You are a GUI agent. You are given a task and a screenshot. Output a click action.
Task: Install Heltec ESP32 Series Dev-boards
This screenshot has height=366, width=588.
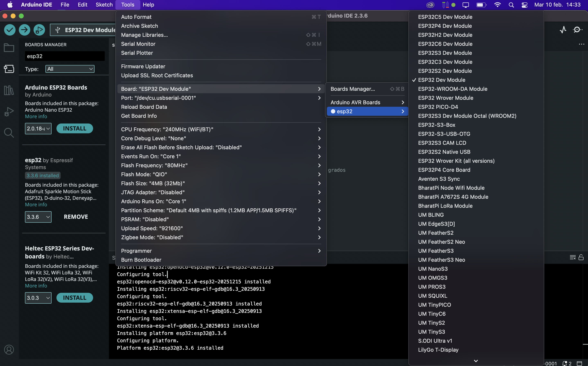[x=75, y=298]
